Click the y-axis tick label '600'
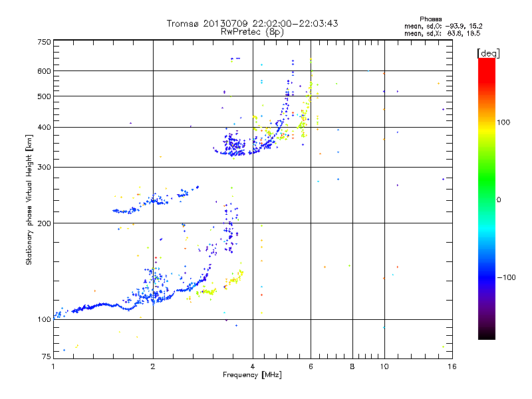This screenshot has height=399, width=532. tap(45, 71)
